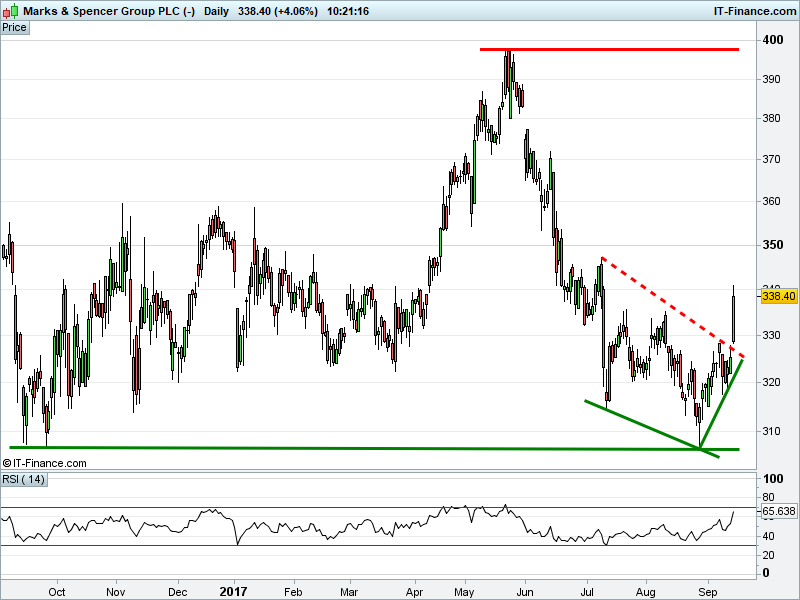Click the Oct date axis label
Screen dimensions: 800x600
coord(57,592)
